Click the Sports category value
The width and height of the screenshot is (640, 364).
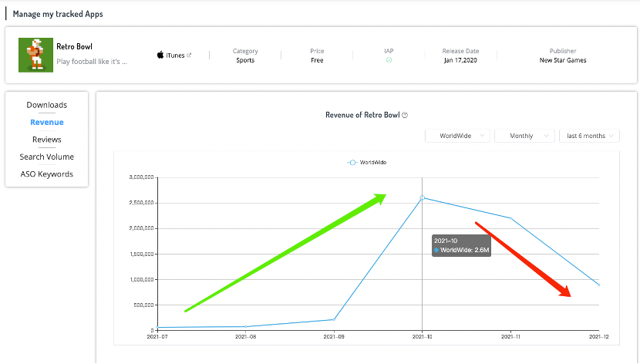(x=245, y=60)
